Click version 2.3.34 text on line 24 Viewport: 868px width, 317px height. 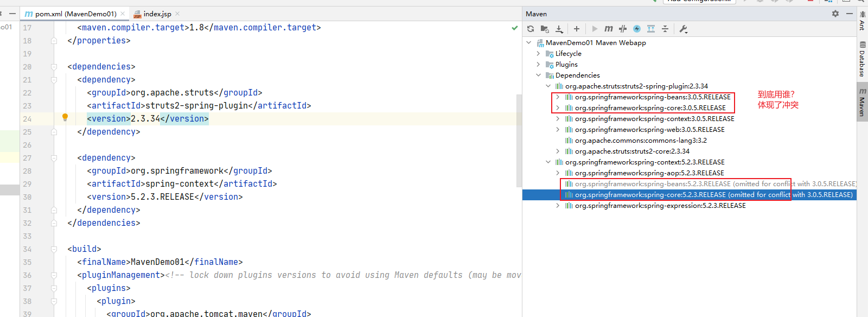click(x=145, y=118)
